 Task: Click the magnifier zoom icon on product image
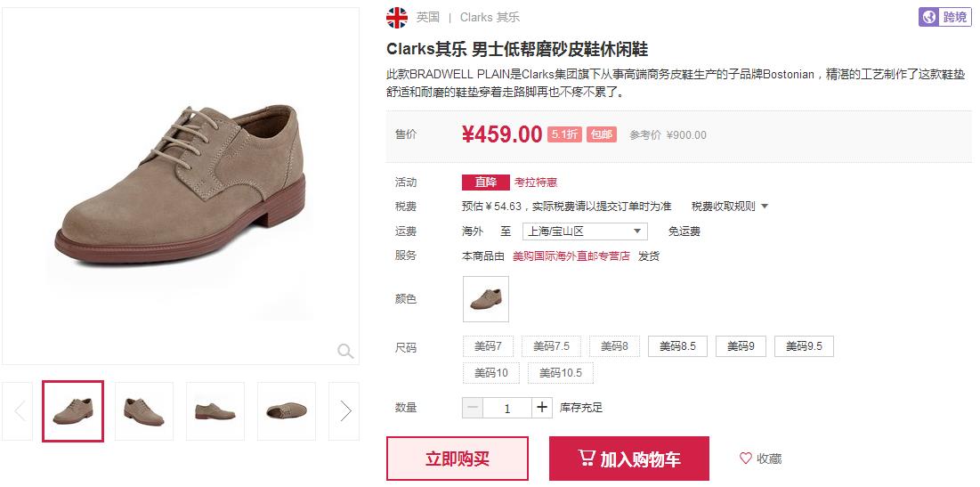coord(345,351)
